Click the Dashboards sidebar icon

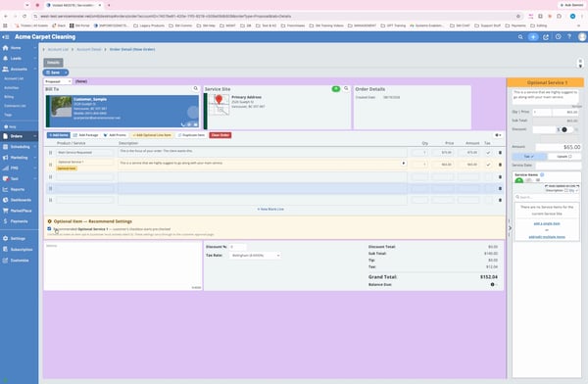(5, 200)
